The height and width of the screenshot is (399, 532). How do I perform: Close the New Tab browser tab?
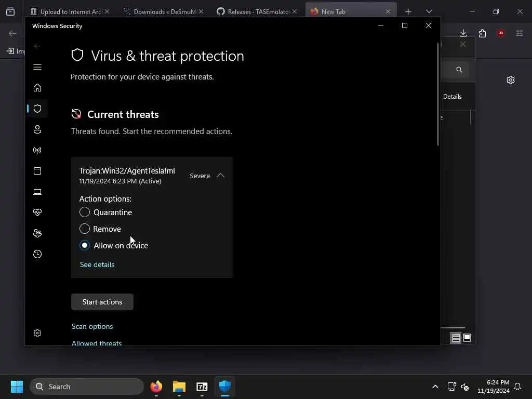[x=388, y=11]
